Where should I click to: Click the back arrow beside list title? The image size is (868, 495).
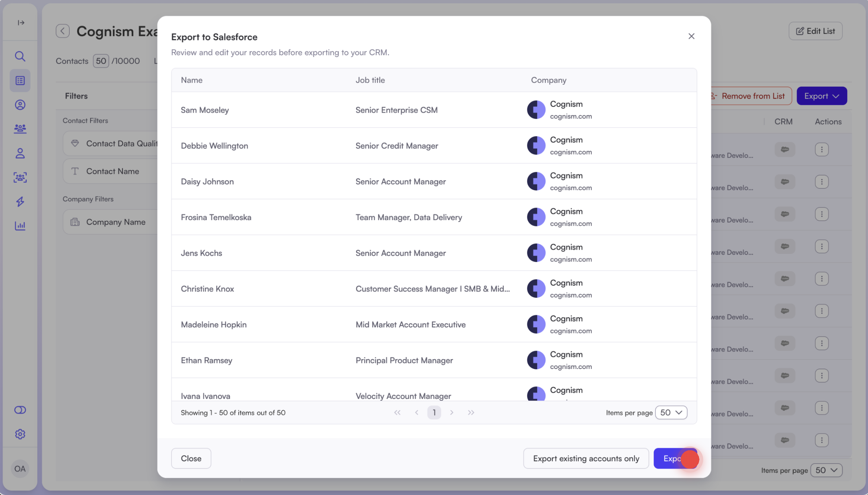(63, 31)
